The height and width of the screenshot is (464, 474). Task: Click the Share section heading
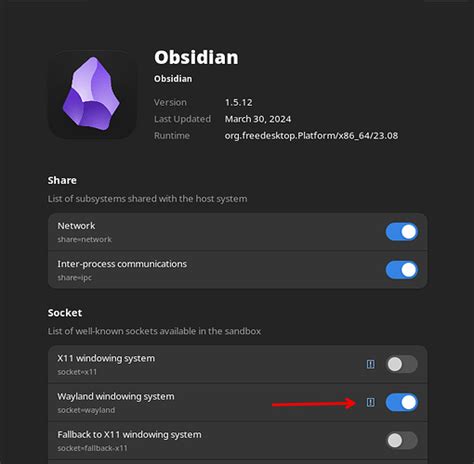[62, 180]
